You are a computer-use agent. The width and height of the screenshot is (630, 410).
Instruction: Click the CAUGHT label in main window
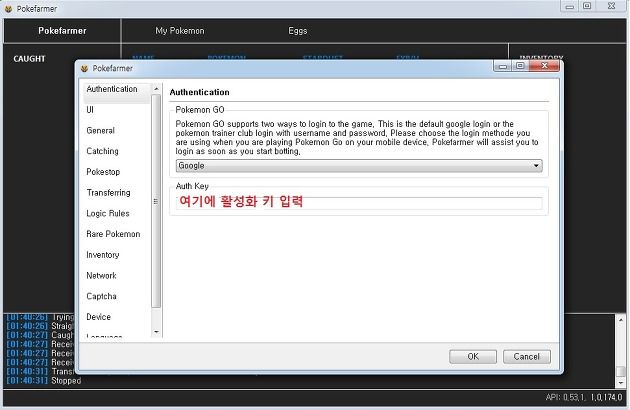pos(29,59)
